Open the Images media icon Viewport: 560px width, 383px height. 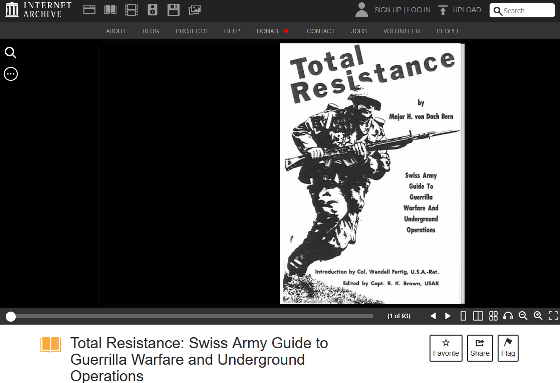click(x=195, y=10)
